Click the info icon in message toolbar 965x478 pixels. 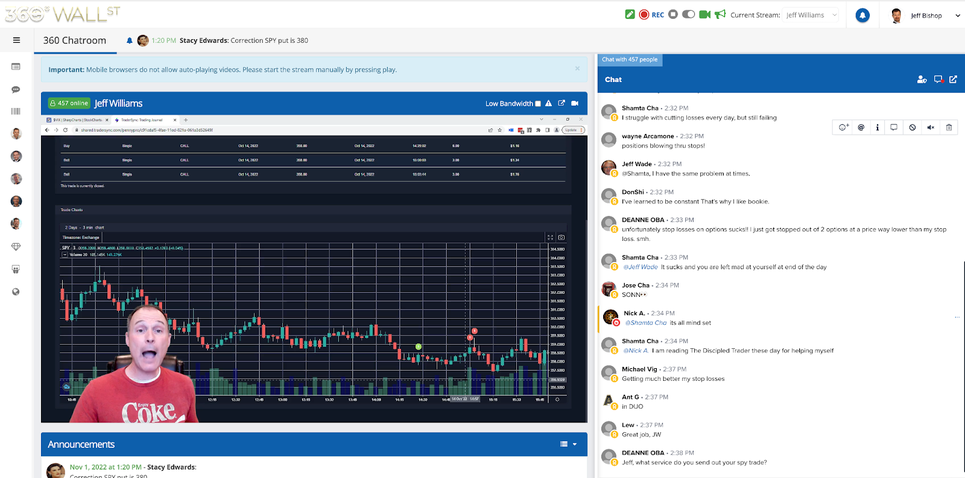pos(878,127)
